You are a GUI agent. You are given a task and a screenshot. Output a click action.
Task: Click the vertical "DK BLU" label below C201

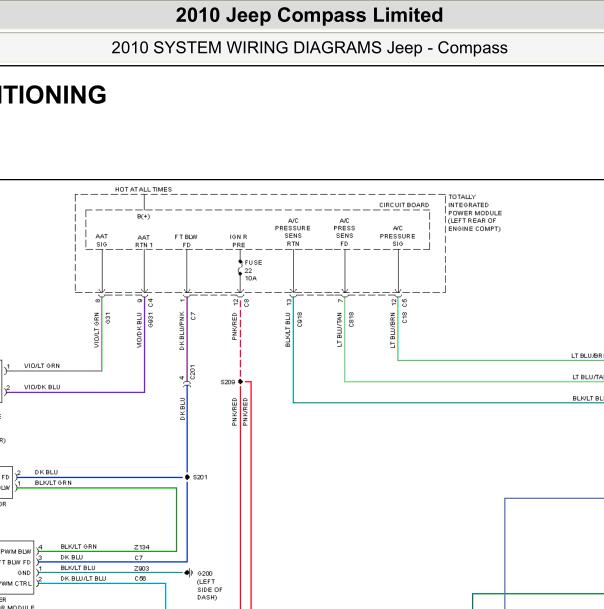click(x=182, y=409)
